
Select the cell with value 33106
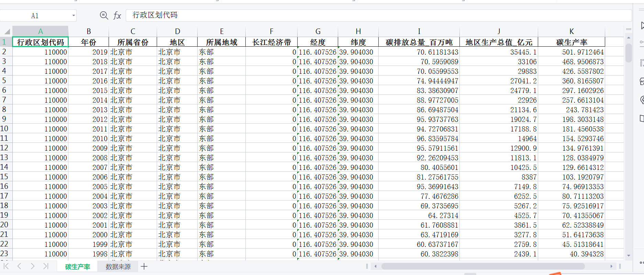499,61
